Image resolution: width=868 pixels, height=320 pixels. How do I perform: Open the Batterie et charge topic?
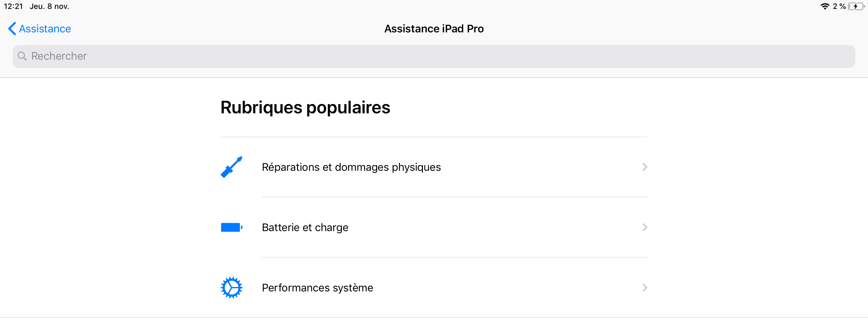305,227
